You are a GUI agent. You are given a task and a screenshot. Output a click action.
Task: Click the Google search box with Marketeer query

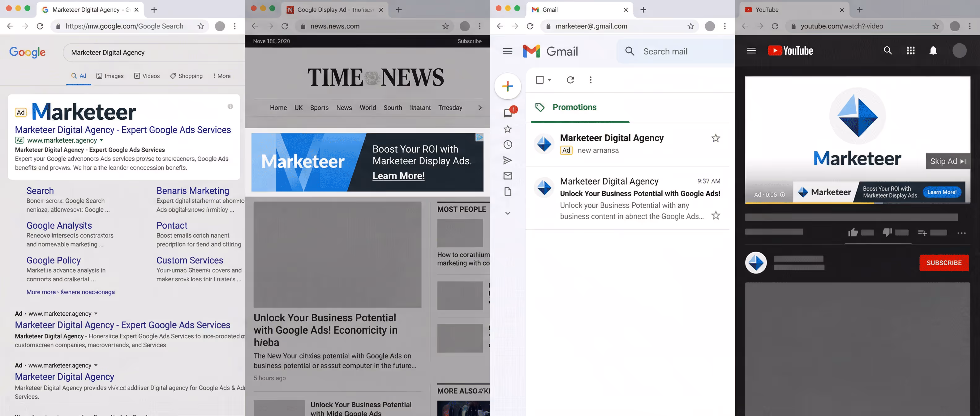point(152,52)
